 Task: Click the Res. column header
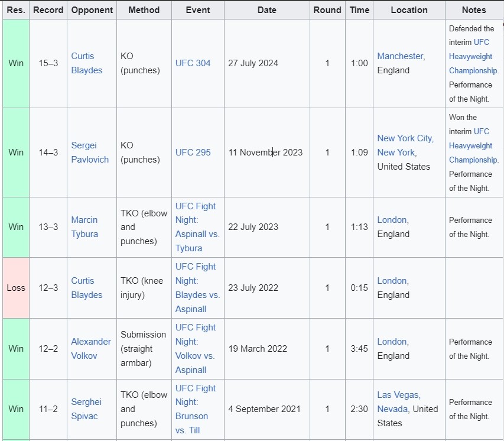click(16, 10)
